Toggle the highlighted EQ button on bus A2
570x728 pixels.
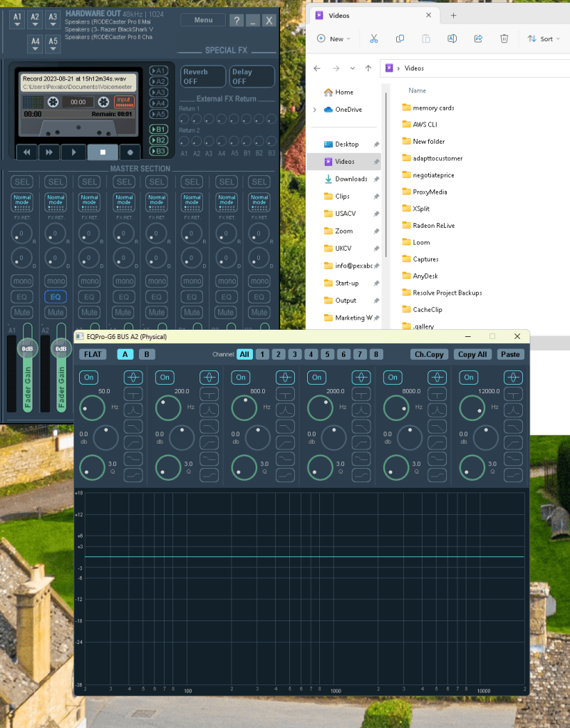[x=56, y=296]
